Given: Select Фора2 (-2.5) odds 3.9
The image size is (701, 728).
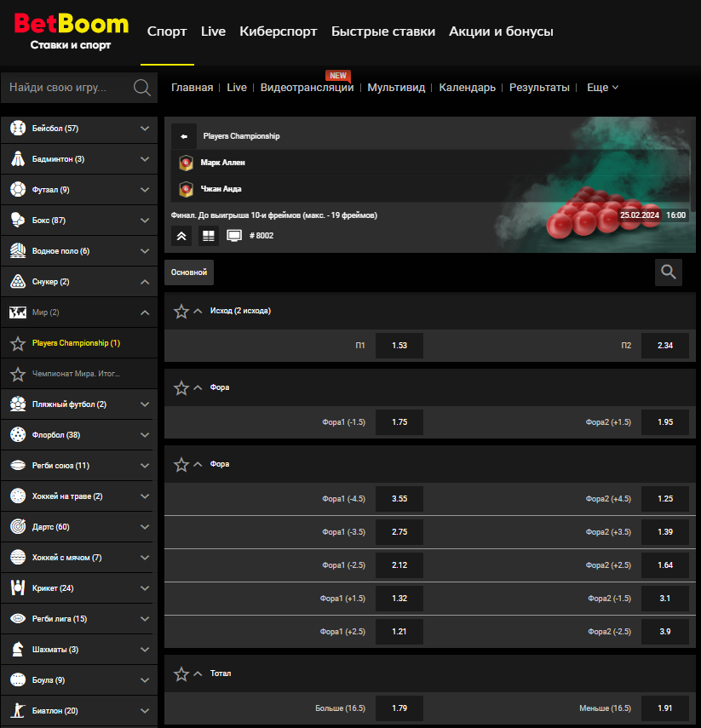Looking at the screenshot, I should (665, 632).
